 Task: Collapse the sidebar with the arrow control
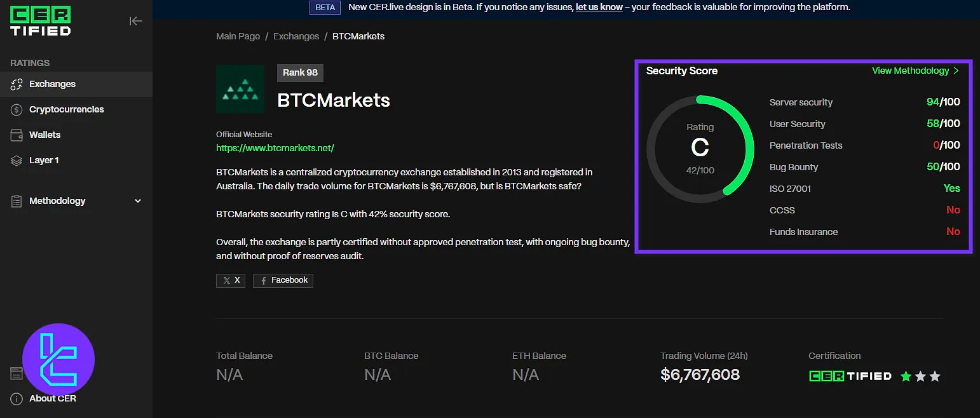click(x=136, y=21)
